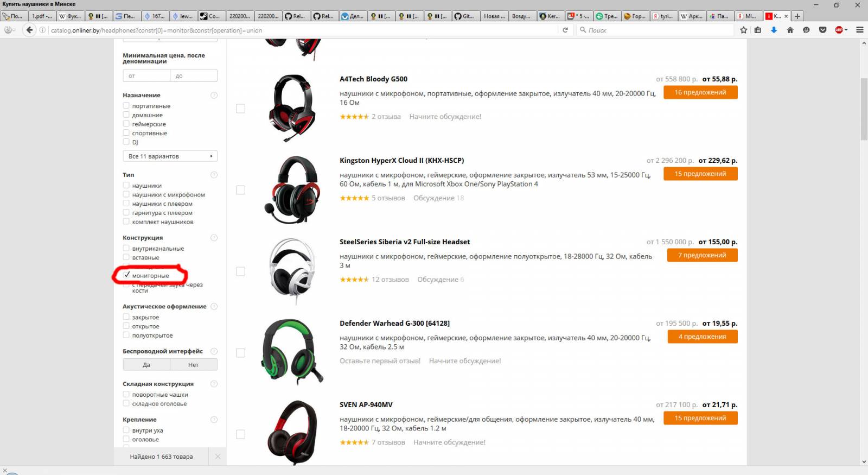Click the site info icon in address bar

[x=42, y=30]
